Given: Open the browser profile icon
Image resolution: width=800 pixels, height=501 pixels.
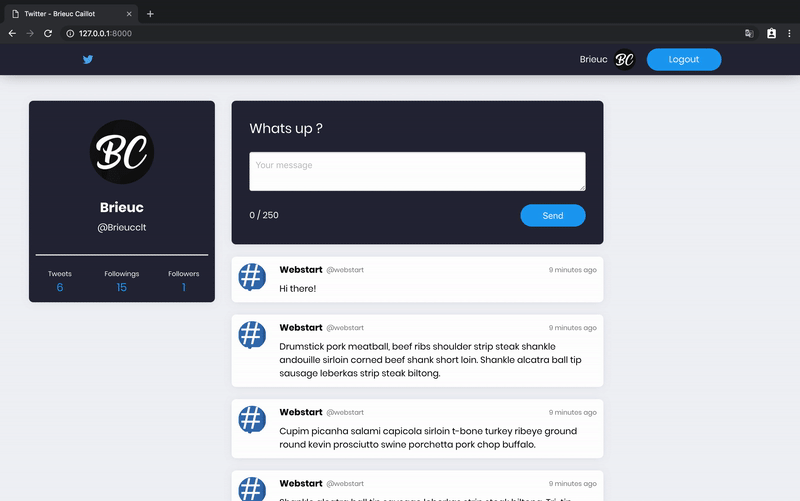Looking at the screenshot, I should click(771, 33).
